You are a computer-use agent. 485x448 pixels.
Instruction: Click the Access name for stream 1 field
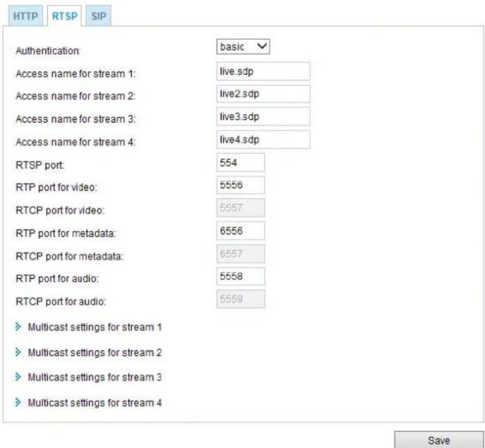point(263,72)
